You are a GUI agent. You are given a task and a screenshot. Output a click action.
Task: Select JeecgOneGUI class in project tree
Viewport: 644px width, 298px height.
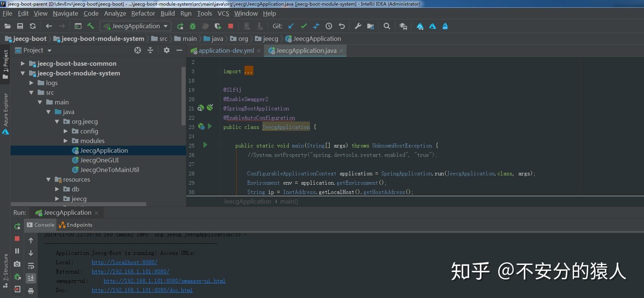(x=100, y=160)
